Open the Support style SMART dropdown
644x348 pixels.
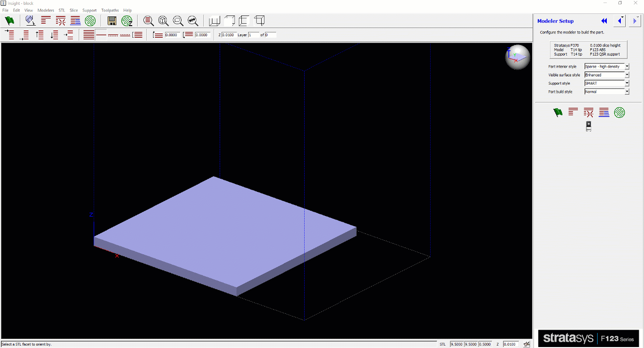point(627,83)
